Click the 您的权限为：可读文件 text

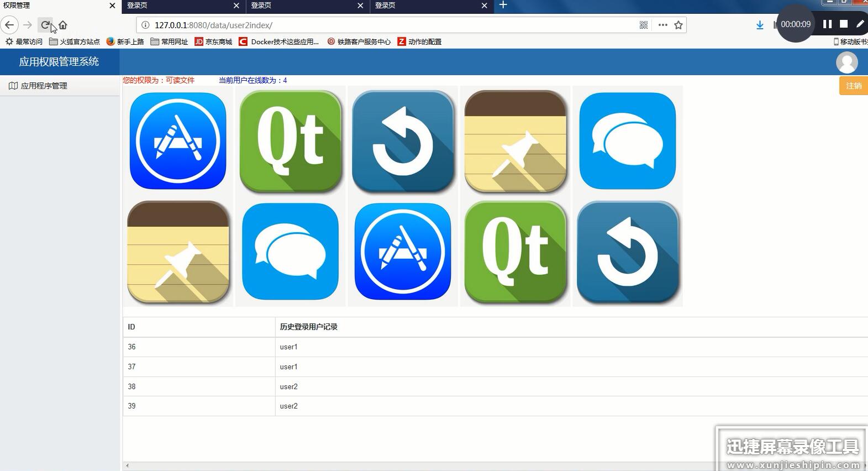[x=159, y=80]
